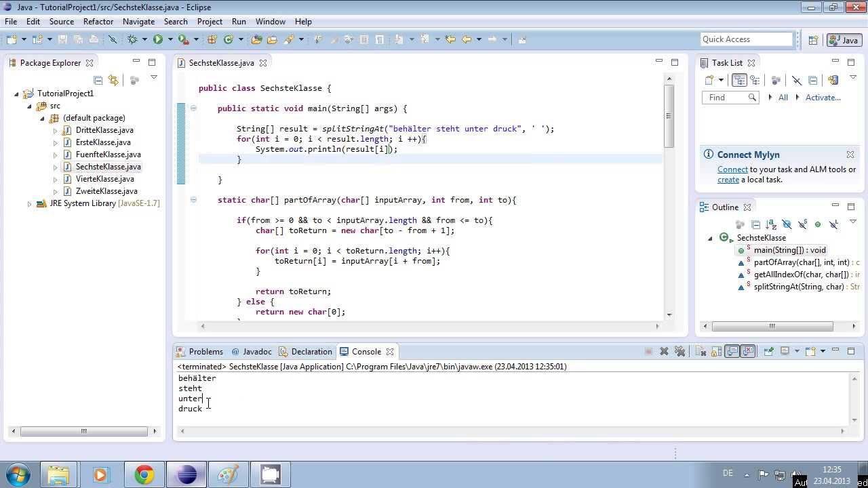Switch to the Java perspective button
This screenshot has height=488, width=868.
844,40
